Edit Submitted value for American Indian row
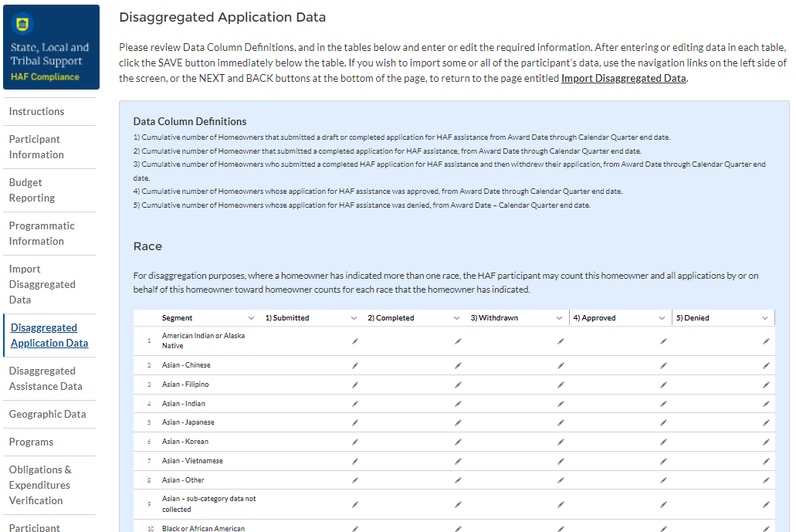Screen dimensions: 796x532 [355, 341]
